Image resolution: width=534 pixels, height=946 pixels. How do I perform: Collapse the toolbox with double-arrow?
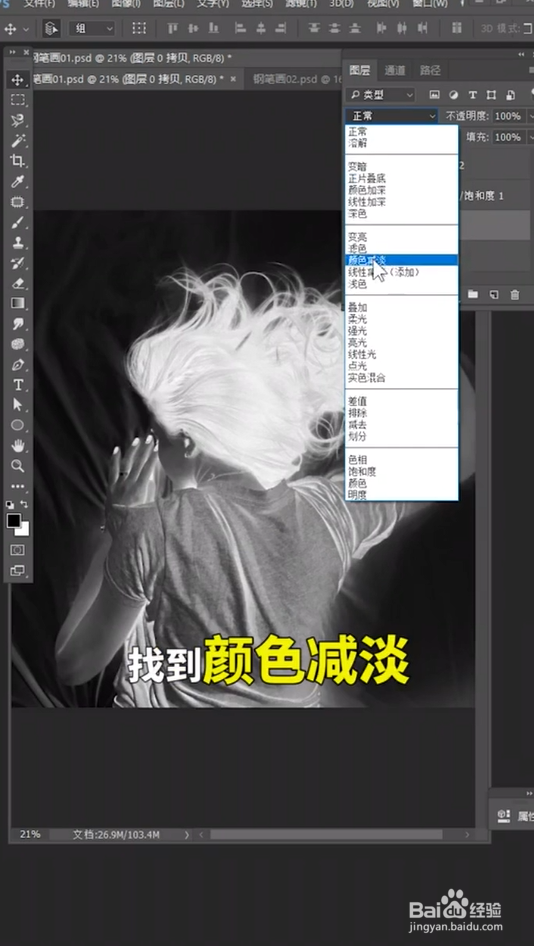click(11, 53)
